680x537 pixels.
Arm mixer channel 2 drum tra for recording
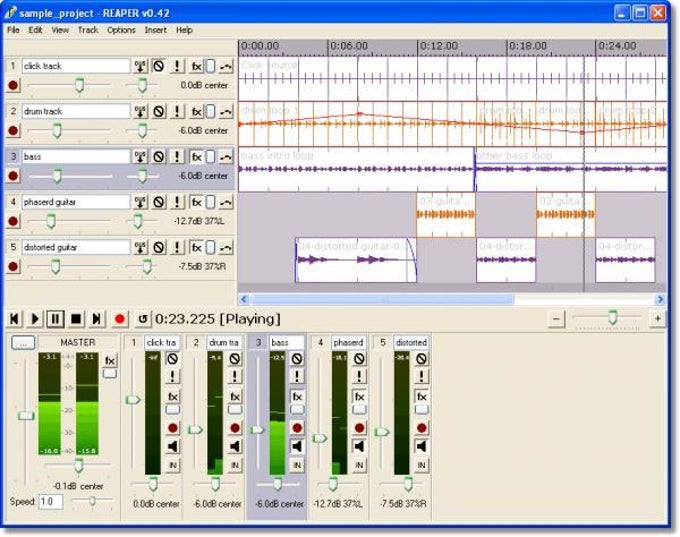tap(235, 428)
